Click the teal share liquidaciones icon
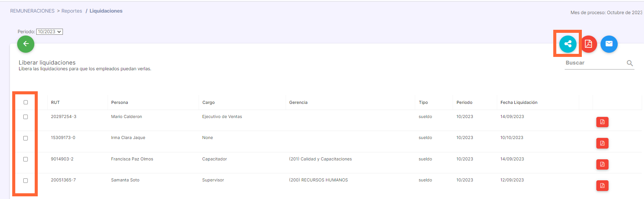This screenshot has height=199, width=644. (568, 44)
